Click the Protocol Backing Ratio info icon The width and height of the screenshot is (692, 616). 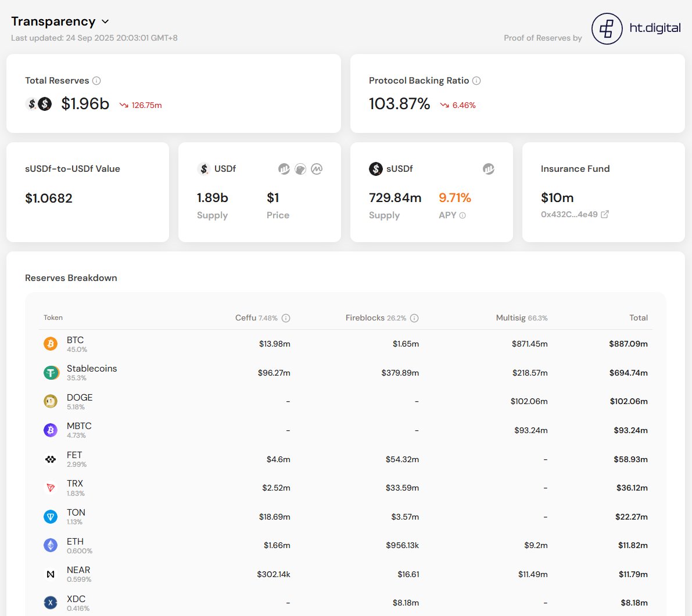[x=476, y=81]
